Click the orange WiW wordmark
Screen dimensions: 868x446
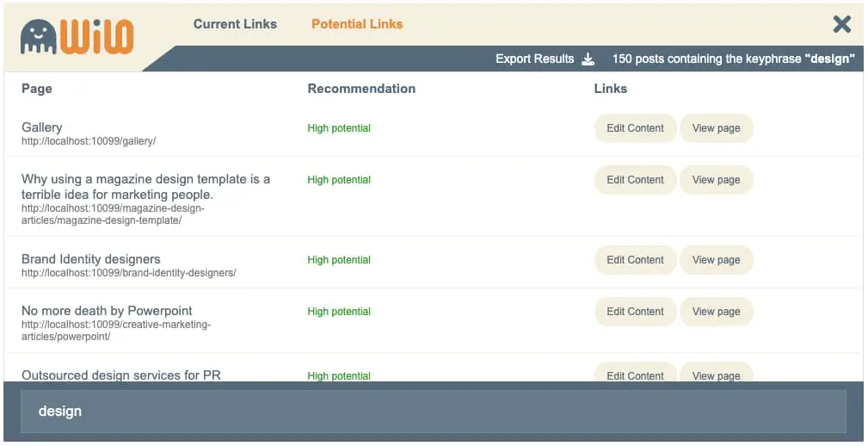coord(97,36)
